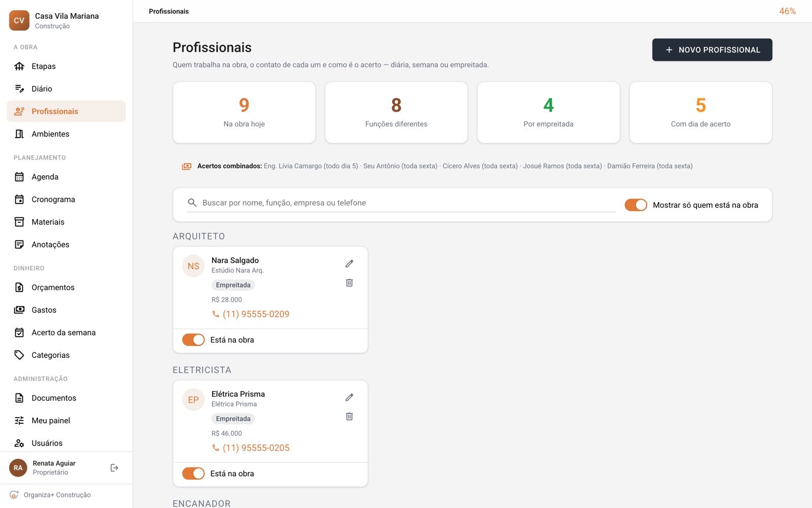Screen dimensions: 812x508
Task: Edit Elétrica Prisma with pencil icon
Action: coord(349,397)
